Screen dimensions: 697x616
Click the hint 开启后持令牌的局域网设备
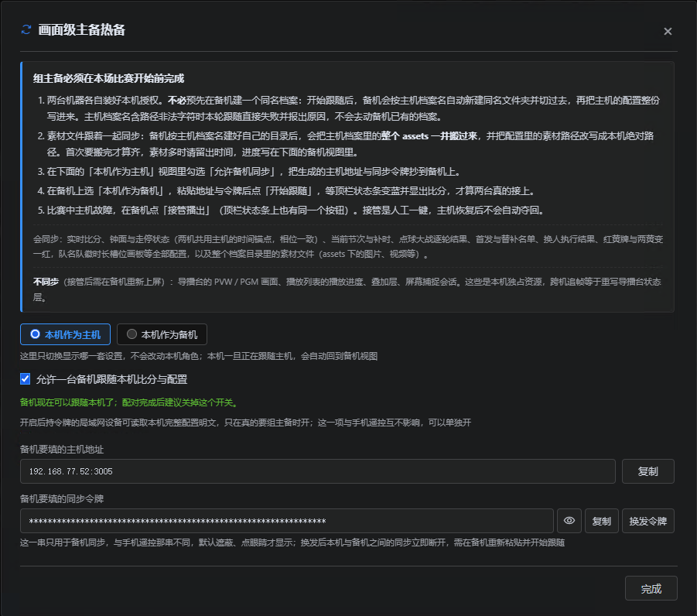click(245, 423)
